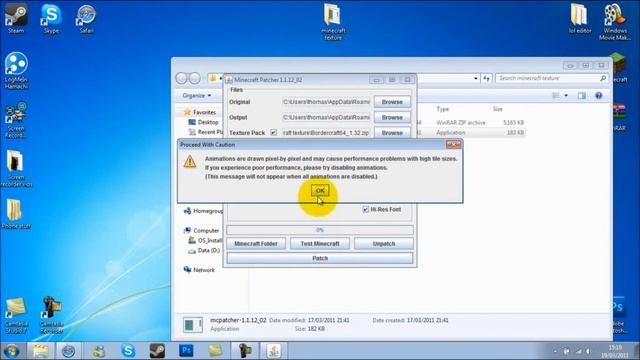The width and height of the screenshot is (640, 360).
Task: Click the Unpatch button
Action: point(384,244)
